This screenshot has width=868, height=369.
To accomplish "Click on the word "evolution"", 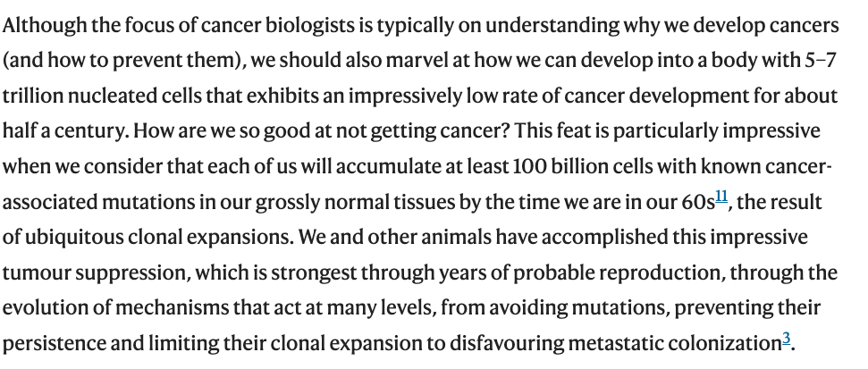I will coord(42,308).
